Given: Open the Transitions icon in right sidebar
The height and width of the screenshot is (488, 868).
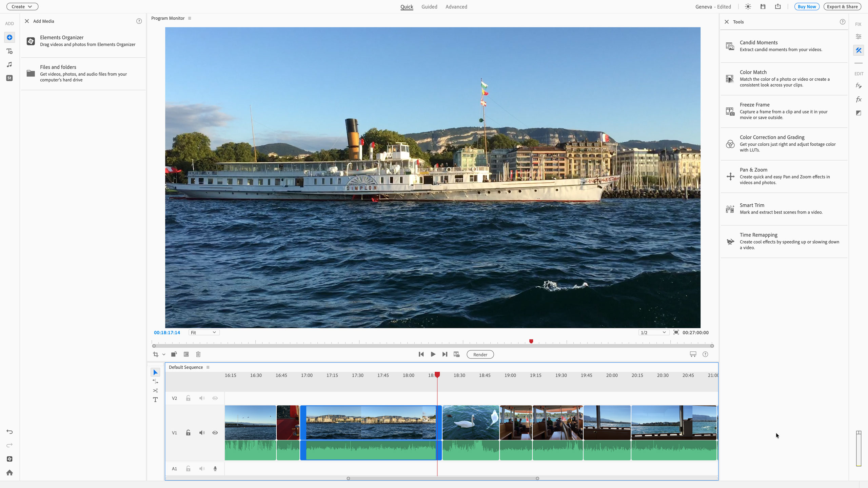Looking at the screenshot, I should [x=859, y=113].
